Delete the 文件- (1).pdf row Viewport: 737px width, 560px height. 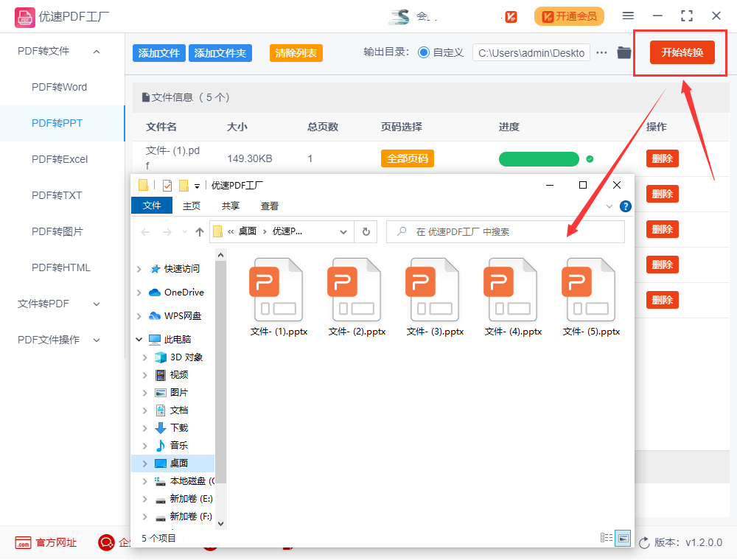(663, 159)
